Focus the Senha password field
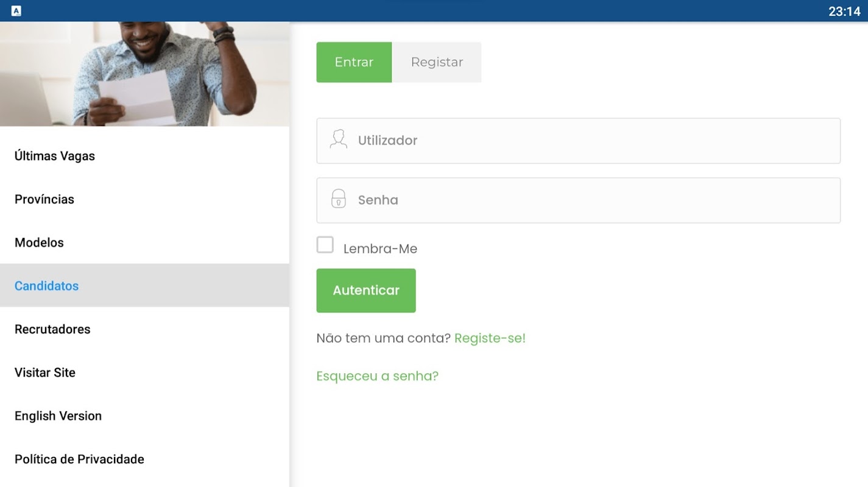 pyautogui.click(x=578, y=200)
